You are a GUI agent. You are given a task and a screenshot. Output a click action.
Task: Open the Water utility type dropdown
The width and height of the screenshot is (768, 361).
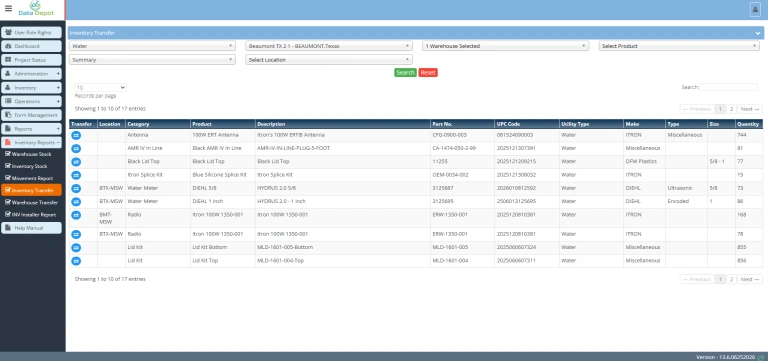point(152,46)
